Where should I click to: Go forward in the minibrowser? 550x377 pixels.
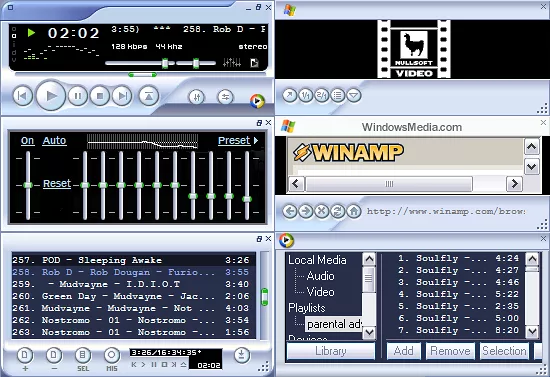point(306,211)
